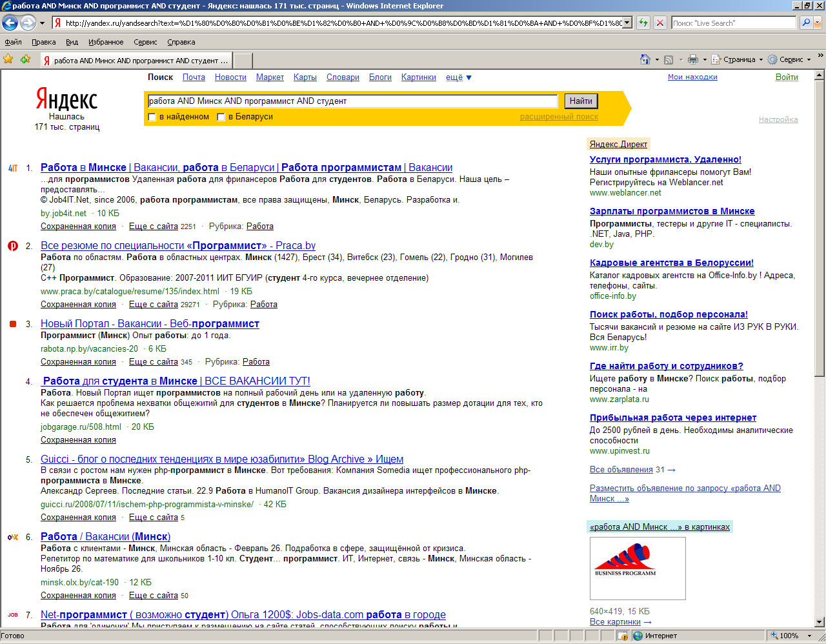Check the 'в найденном' checkbox
This screenshot has width=826, height=644.
(x=152, y=117)
